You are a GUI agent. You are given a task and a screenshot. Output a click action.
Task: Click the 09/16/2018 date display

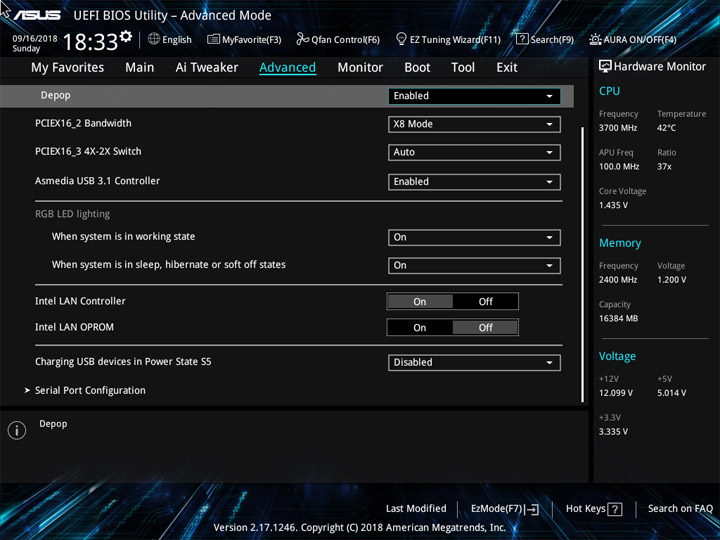tap(35, 39)
